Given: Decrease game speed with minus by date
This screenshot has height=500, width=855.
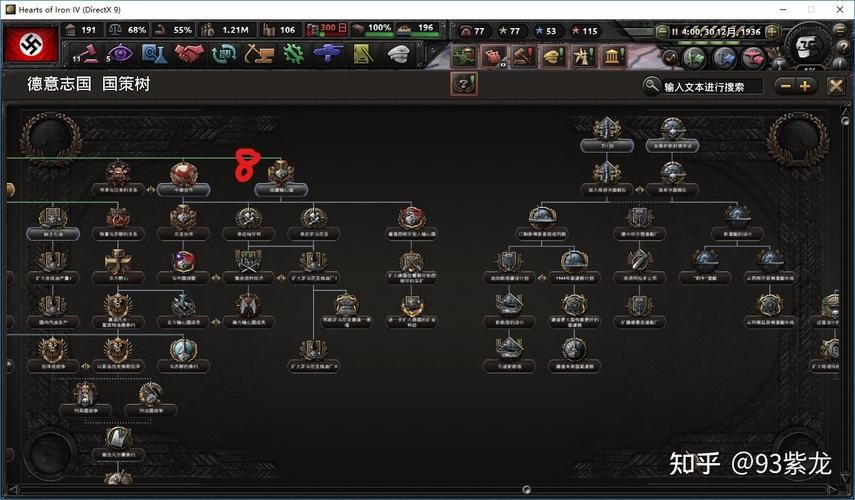Looking at the screenshot, I should coord(662,32).
